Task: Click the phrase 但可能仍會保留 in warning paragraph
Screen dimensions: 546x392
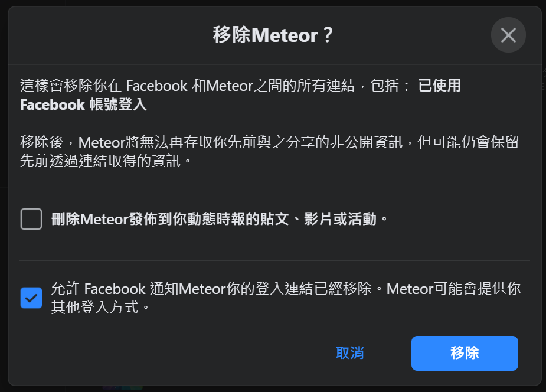Action: click(x=468, y=142)
